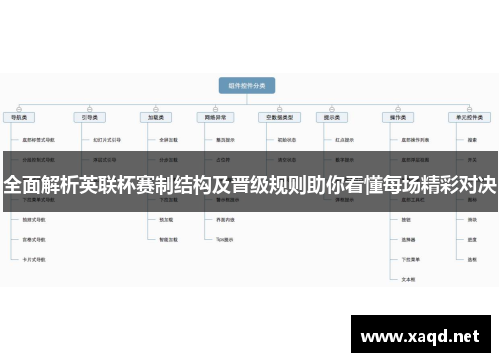The image size is (500, 362).
Task: Select the 导航类 category node
Action: tap(19, 118)
